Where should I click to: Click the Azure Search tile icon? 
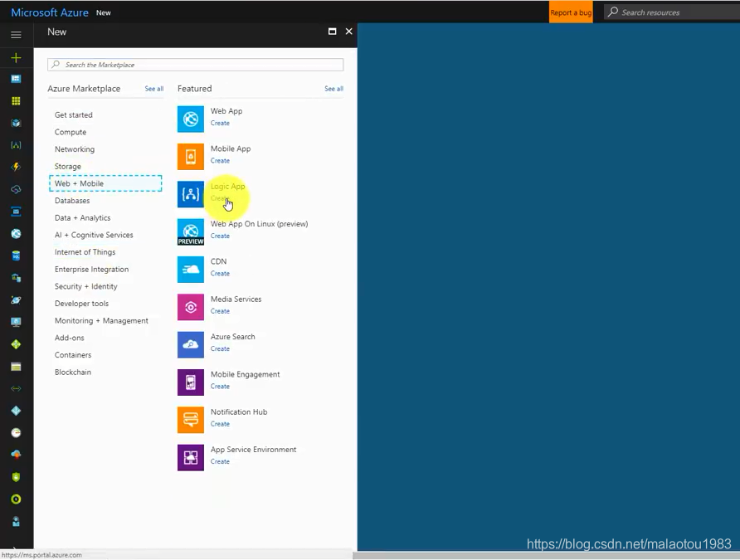(x=191, y=344)
